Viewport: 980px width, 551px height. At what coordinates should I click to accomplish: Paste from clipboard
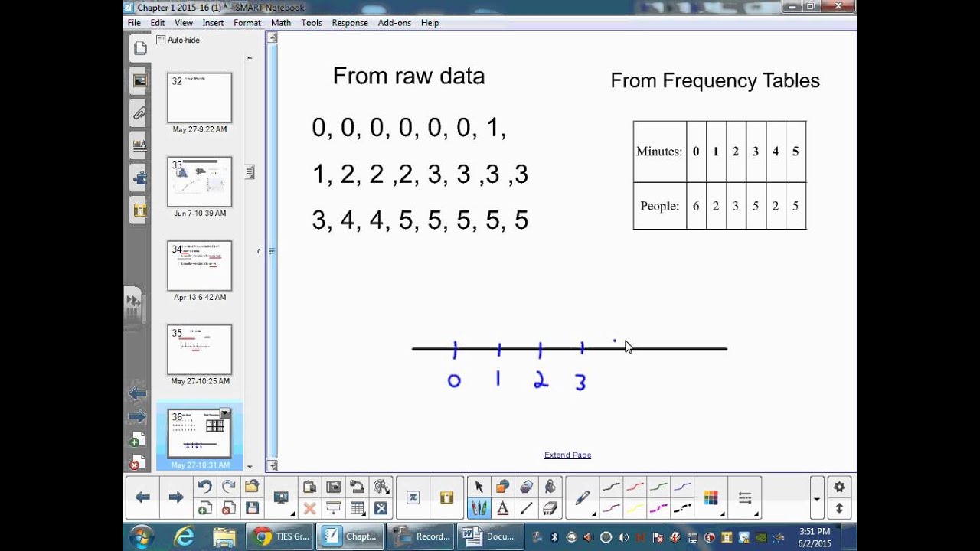point(309,487)
